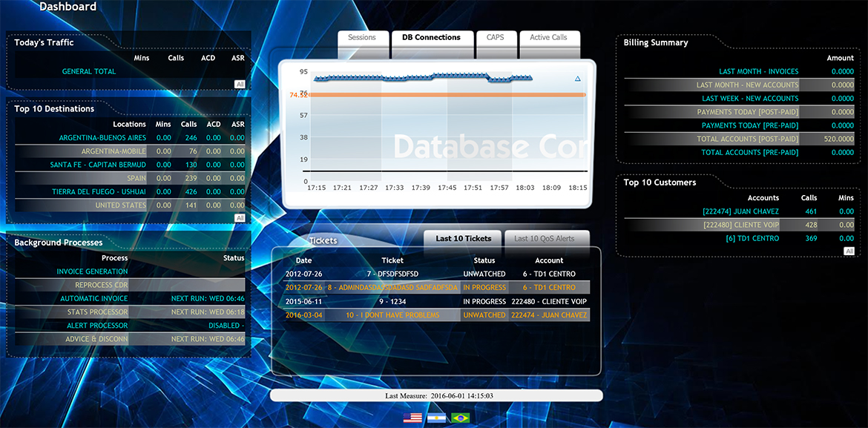Click All button under Top 10 Destinations
Screen dimensions: 868x428
coord(240,218)
